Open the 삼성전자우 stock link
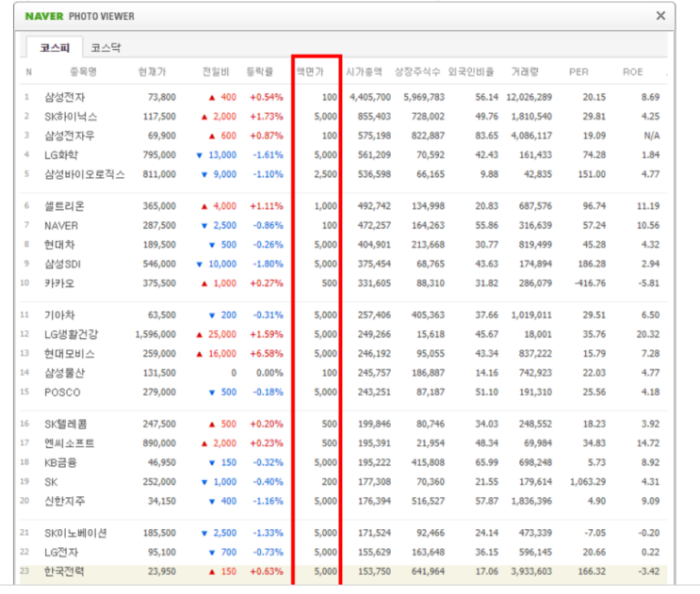The height and width of the screenshot is (594, 700). click(70, 136)
